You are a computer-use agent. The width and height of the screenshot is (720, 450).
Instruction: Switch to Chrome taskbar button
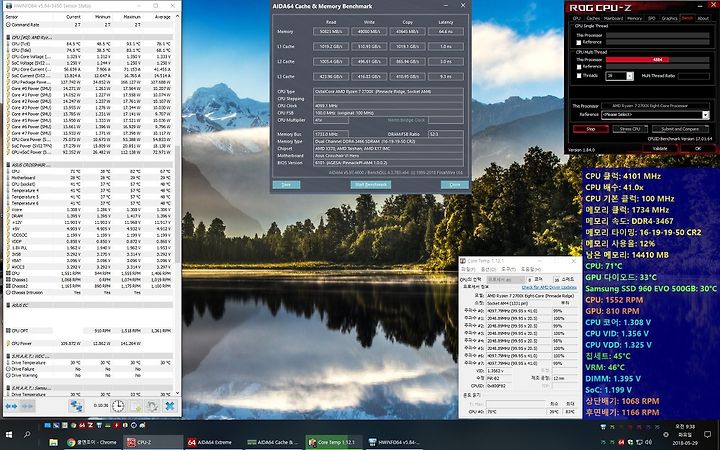(91, 442)
